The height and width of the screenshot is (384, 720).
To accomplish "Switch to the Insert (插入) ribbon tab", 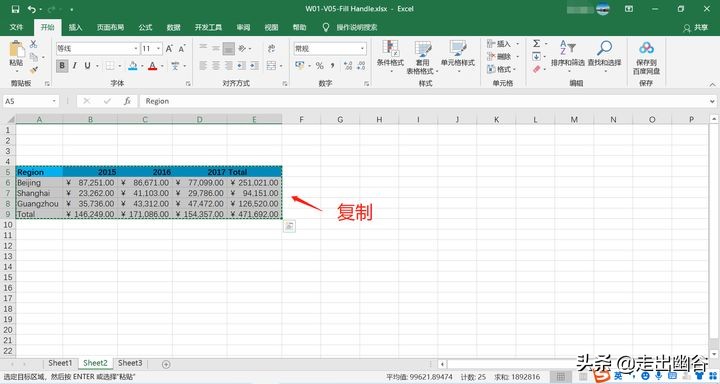I will (x=75, y=28).
